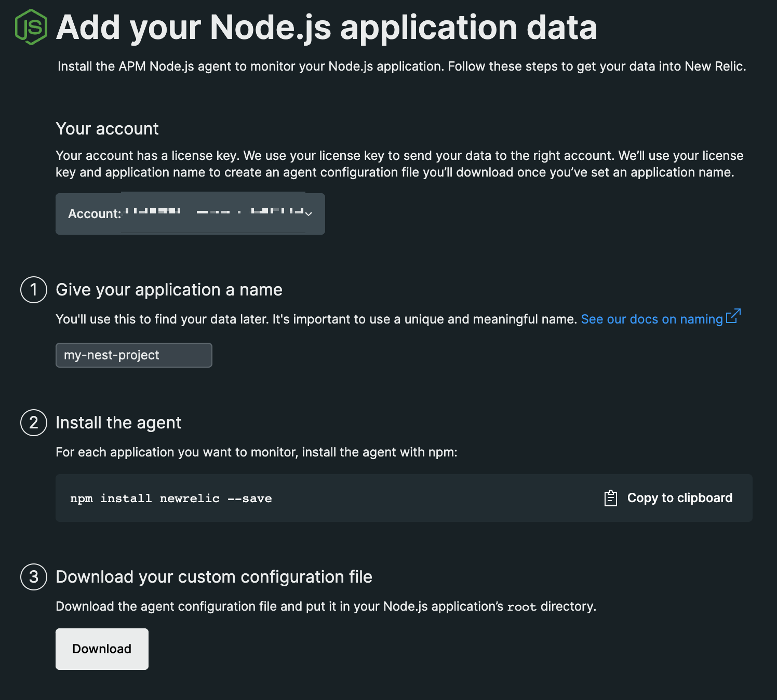Open the Account selector dropdown
The width and height of the screenshot is (777, 700).
pos(190,214)
